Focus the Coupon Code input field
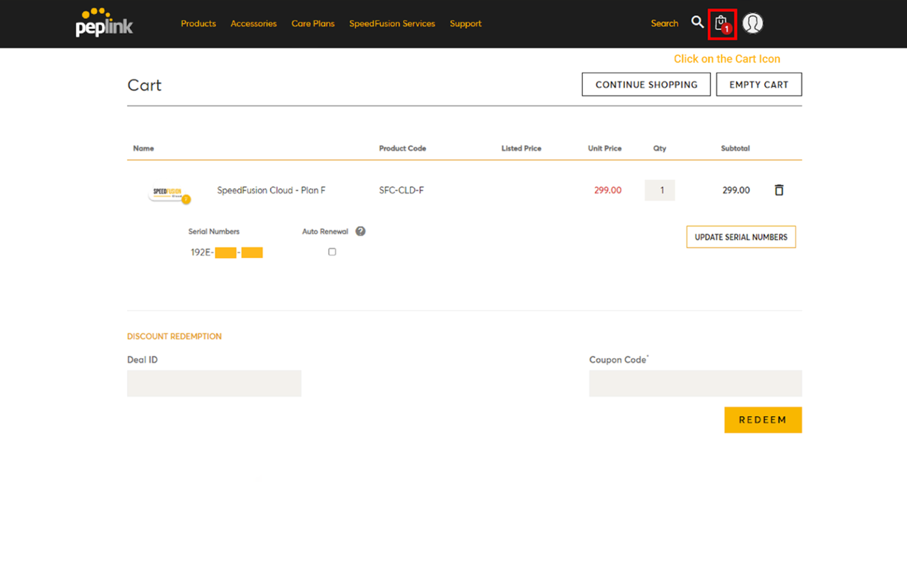Image resolution: width=907 pixels, height=588 pixels. 696,383
